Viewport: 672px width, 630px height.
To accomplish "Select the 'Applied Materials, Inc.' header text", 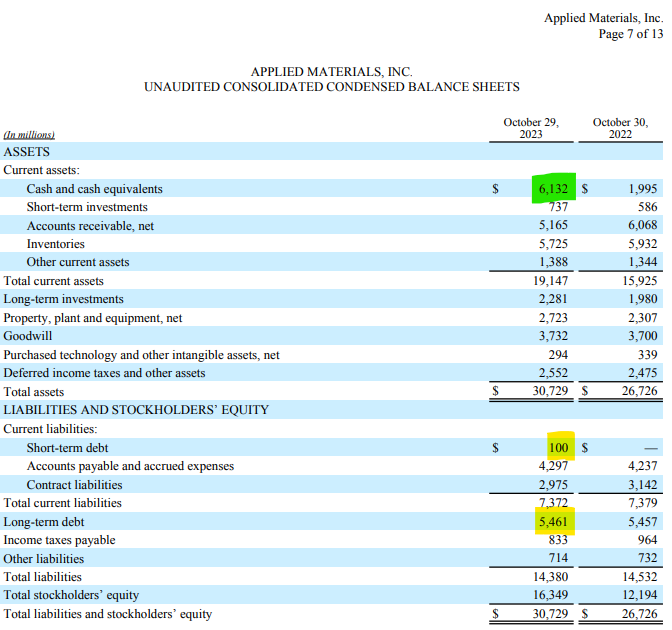I will coord(603,18).
